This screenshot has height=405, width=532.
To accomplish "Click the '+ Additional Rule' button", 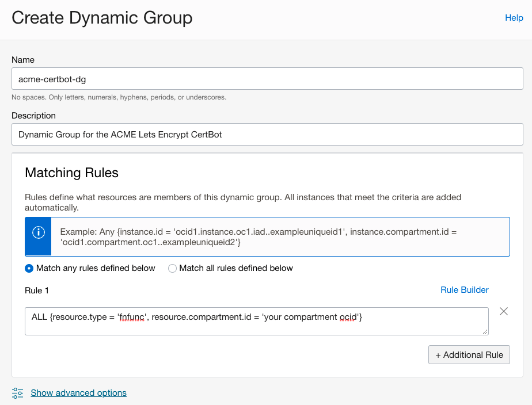I will click(x=469, y=354).
